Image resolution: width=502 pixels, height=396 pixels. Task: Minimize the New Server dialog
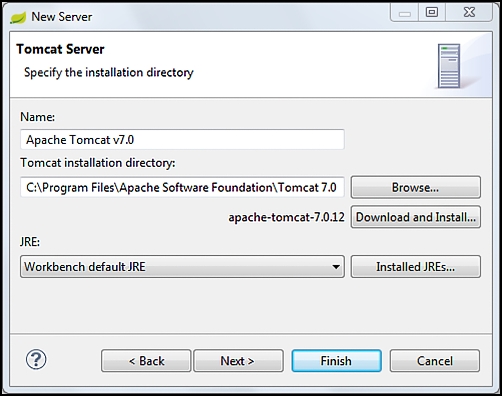(405, 13)
